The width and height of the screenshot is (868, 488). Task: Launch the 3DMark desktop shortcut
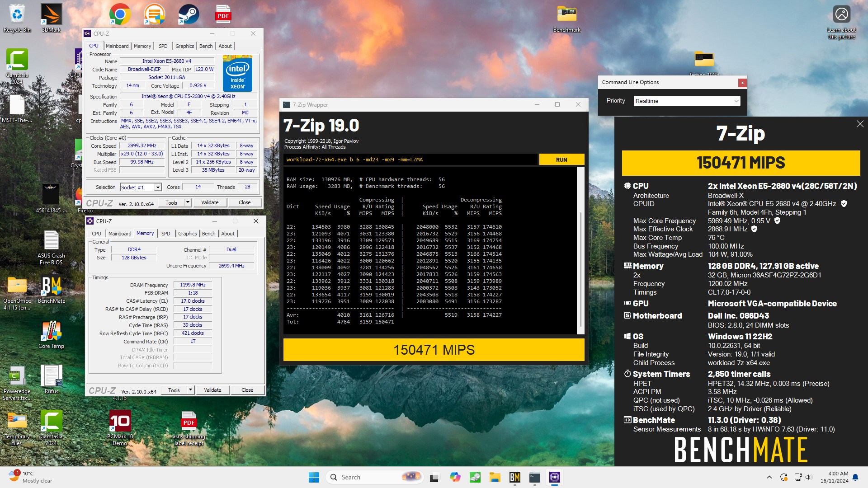coord(51,18)
